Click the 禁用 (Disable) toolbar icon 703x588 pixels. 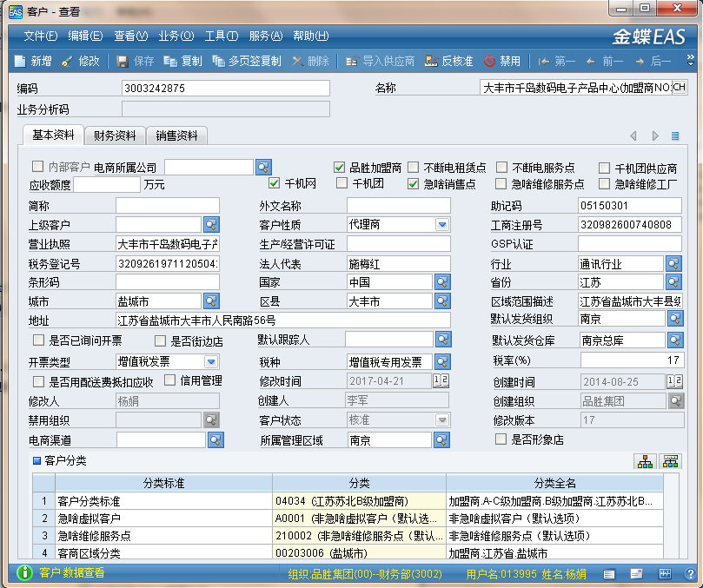490,62
